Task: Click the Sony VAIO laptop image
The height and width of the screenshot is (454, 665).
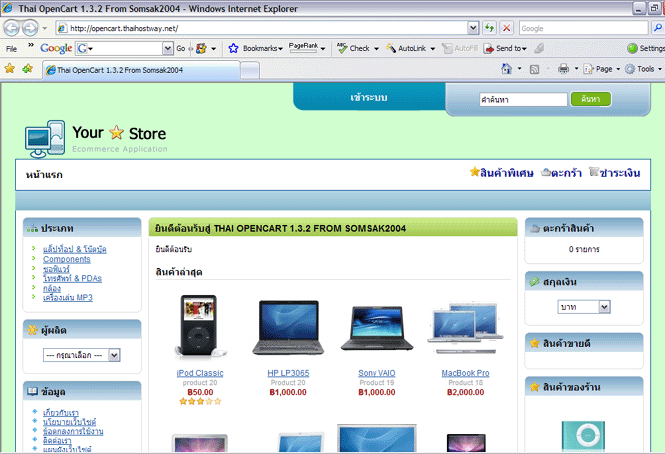Action: (x=377, y=328)
